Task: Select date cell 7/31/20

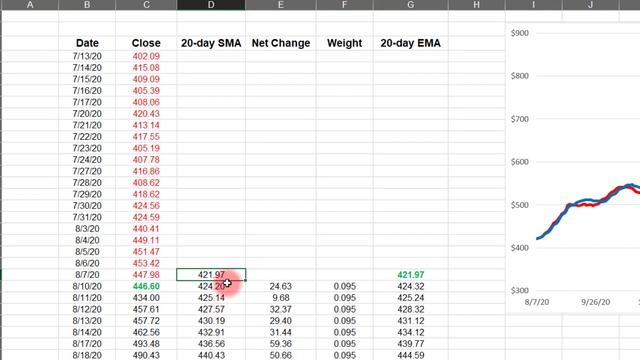Action: tap(87, 217)
